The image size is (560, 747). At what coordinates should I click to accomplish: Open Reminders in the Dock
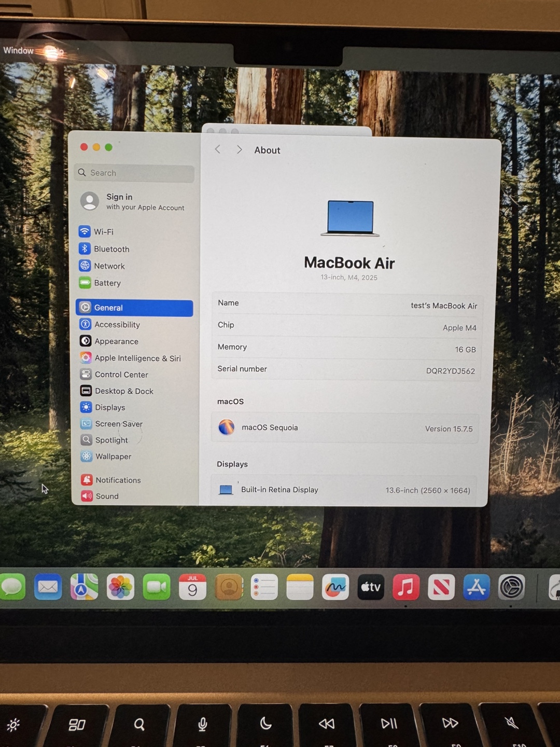(x=264, y=587)
